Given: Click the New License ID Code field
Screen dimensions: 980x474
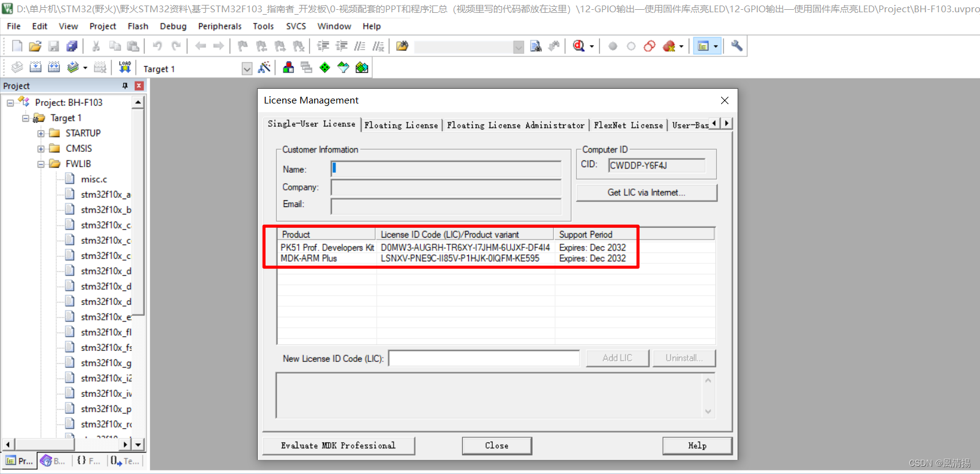Looking at the screenshot, I should (484, 358).
